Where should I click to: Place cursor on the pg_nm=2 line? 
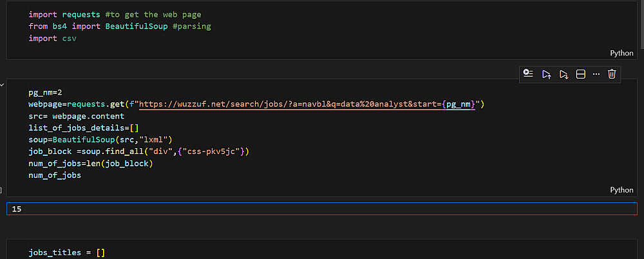point(45,92)
